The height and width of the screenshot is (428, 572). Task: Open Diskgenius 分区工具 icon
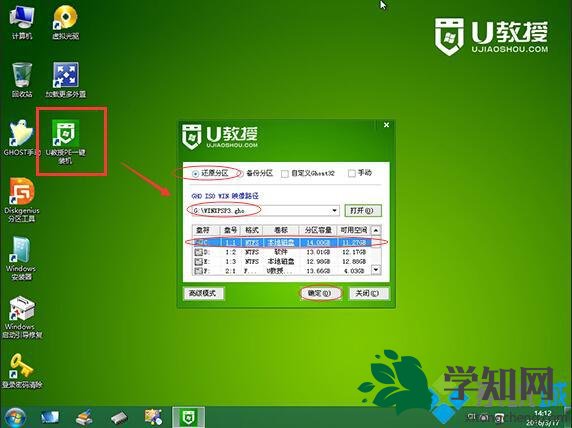(22, 200)
